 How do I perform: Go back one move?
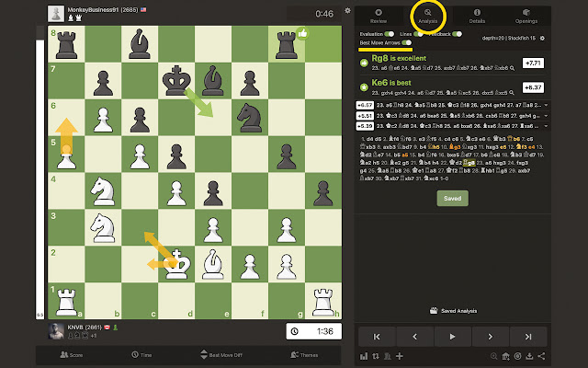(414, 337)
